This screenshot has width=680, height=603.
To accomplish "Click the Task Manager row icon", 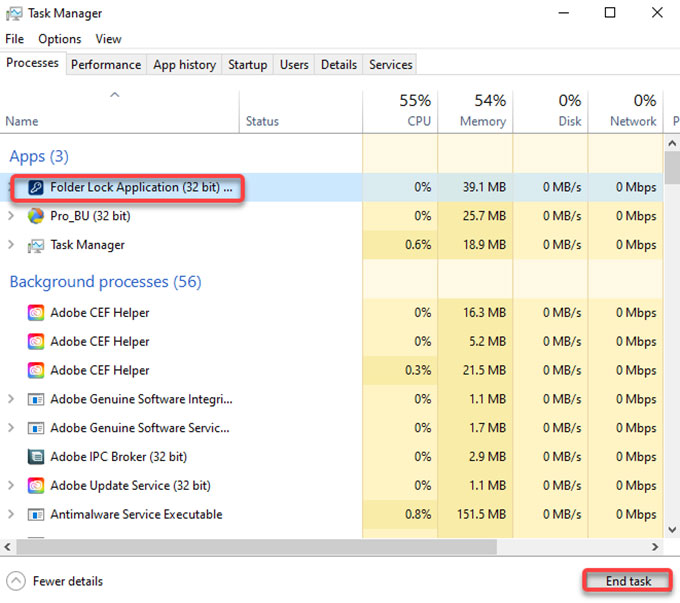I will [x=36, y=246].
